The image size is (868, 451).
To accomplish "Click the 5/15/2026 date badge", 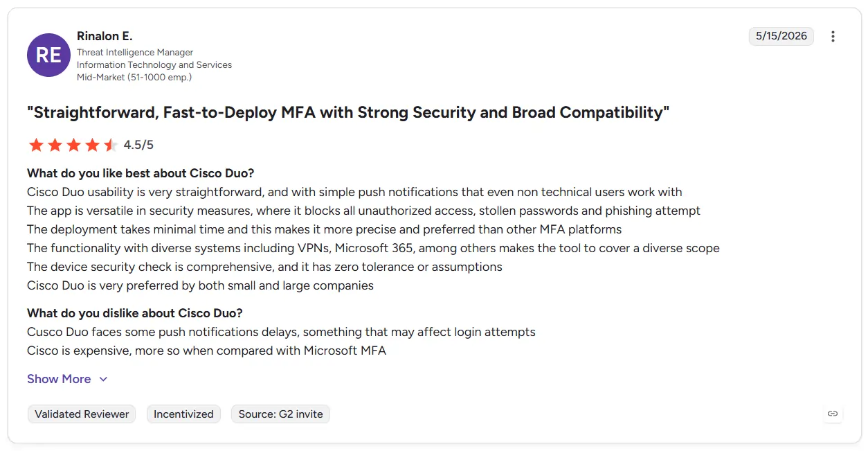I will click(x=781, y=36).
